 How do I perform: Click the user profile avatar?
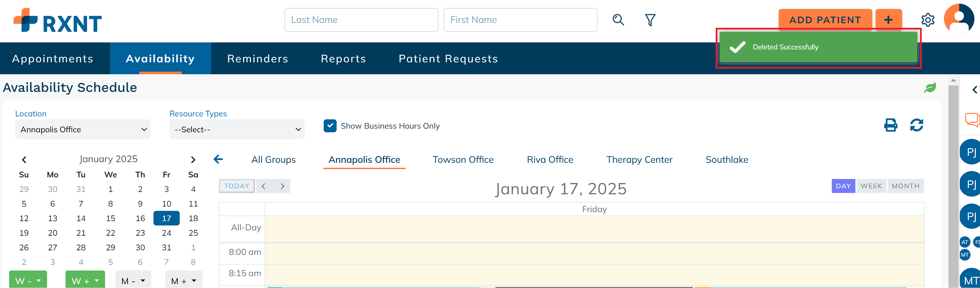tap(959, 19)
